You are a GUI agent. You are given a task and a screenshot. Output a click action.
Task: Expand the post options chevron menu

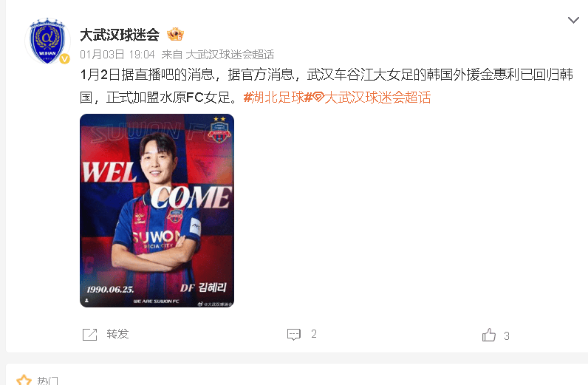pyautogui.click(x=573, y=20)
